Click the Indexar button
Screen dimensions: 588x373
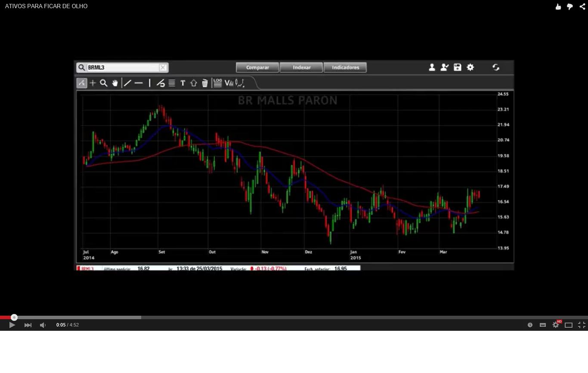pos(301,68)
